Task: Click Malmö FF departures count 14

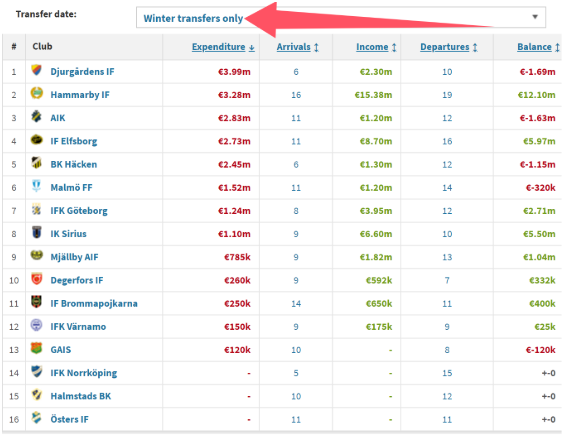Action: click(447, 188)
